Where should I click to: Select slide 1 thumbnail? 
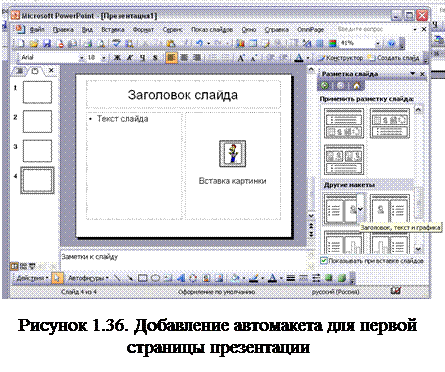point(37,92)
